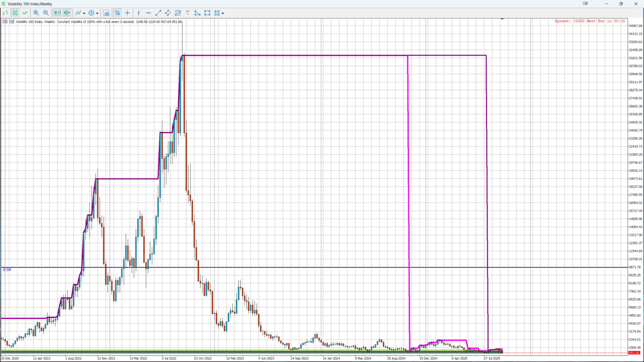Image resolution: width=644 pixels, height=362 pixels.
Task: Select the trendline drawing tool
Action: pyautogui.click(x=158, y=13)
